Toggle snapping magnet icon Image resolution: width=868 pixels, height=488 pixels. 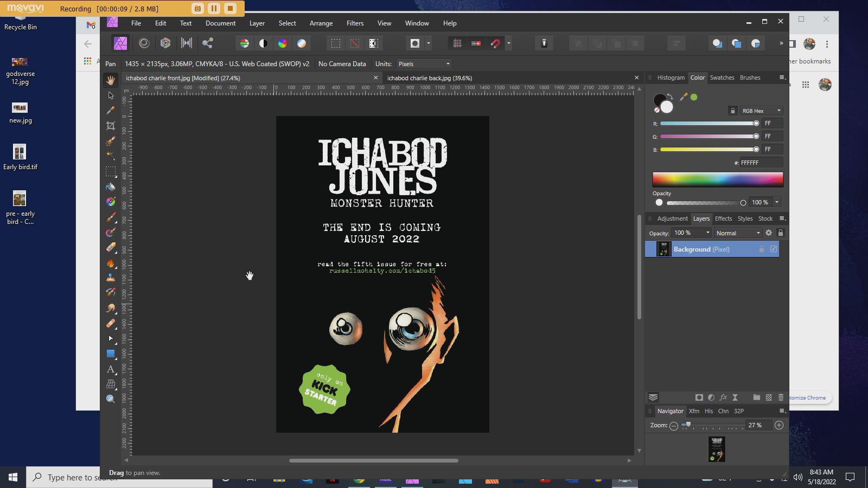pyautogui.click(x=495, y=43)
